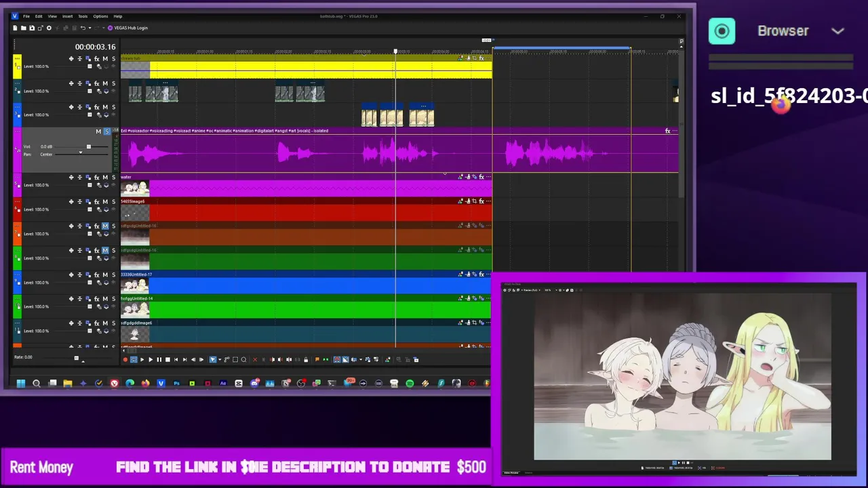Start recording with the red Record button
This screenshot has width=868, height=488.
pos(125,359)
